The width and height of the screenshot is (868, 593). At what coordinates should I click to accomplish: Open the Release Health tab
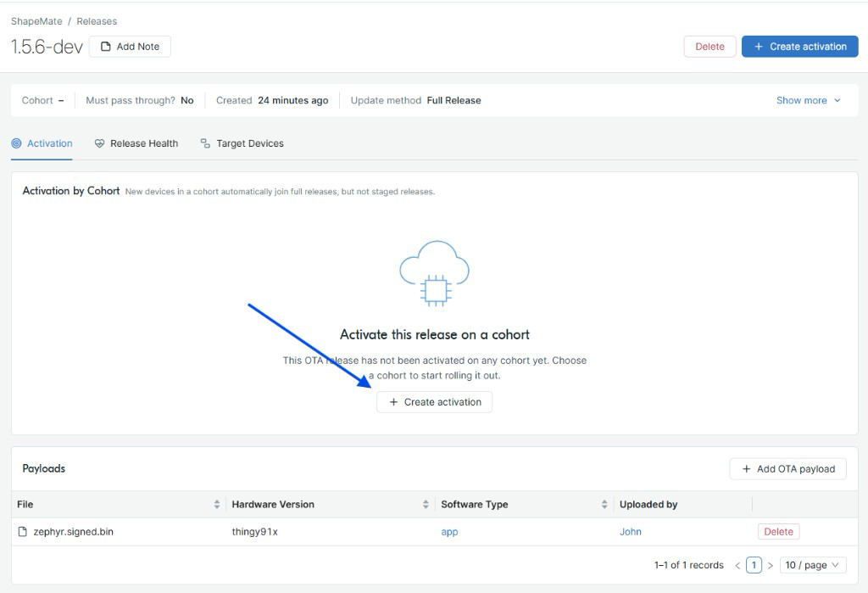coord(136,143)
